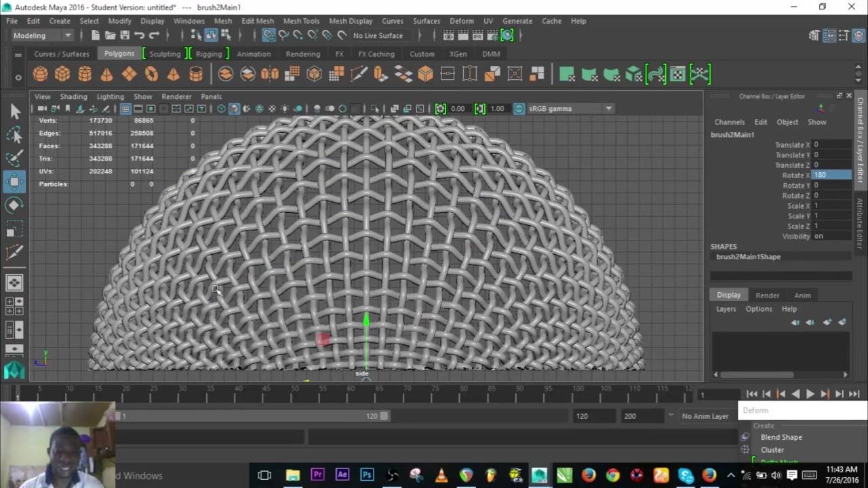Image resolution: width=868 pixels, height=488 pixels.
Task: Toggle smooth shade all in viewport toolbar
Action: (x=234, y=108)
